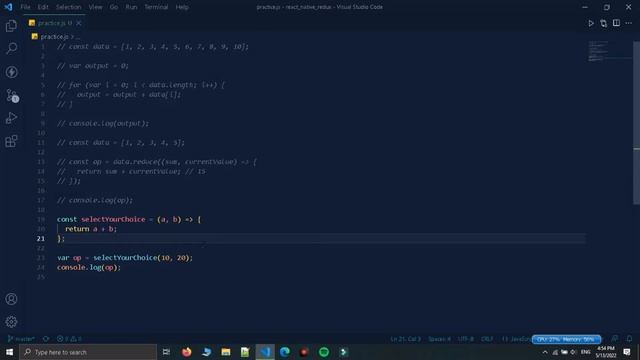This screenshot has height=360, width=640.
Task: Open the View menu
Action: point(96,7)
